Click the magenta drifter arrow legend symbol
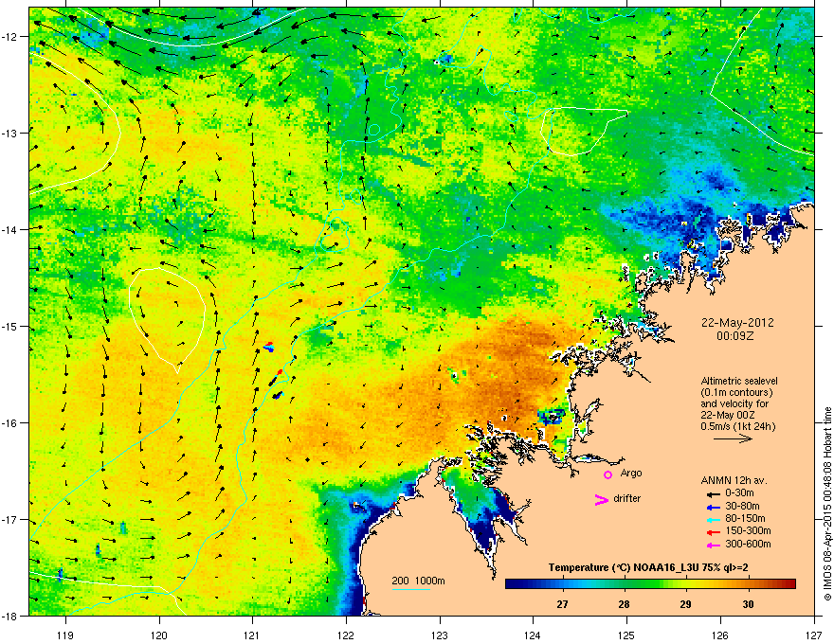The width and height of the screenshot is (834, 644). tap(601, 499)
